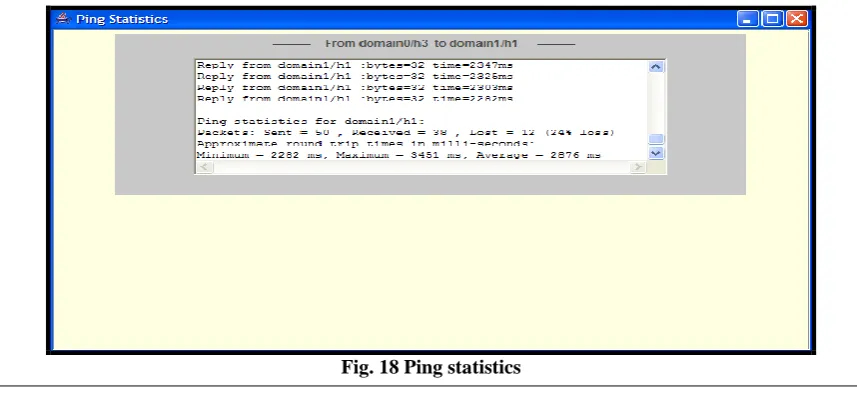Viewport: 857px width, 393px height.
Task: Click the vertical scrollbar down arrow
Action: [656, 153]
